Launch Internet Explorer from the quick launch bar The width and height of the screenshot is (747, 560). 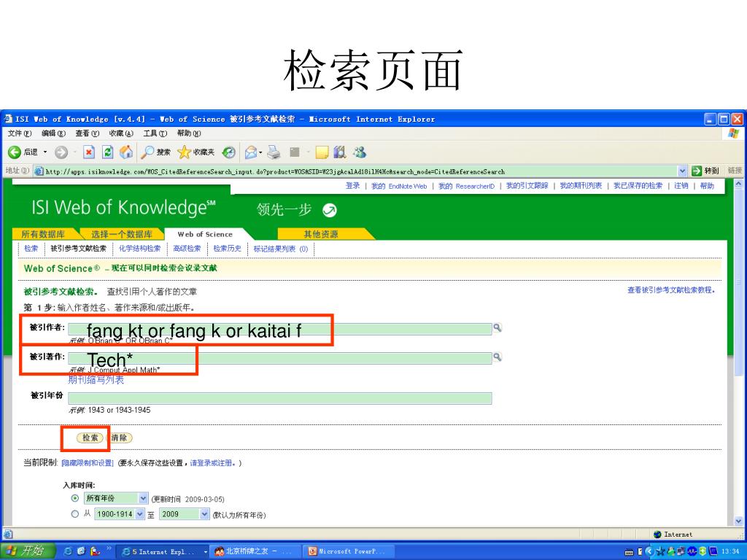pos(68,551)
